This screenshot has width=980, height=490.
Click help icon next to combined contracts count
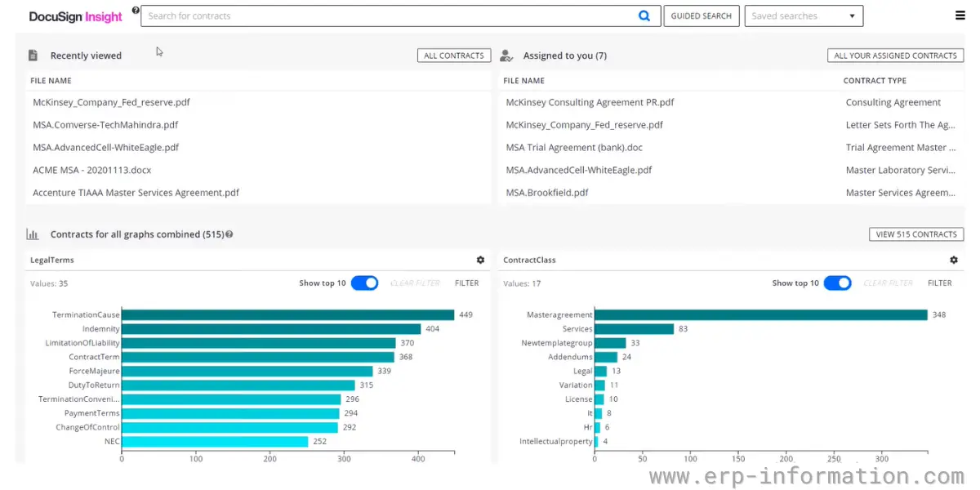point(229,234)
